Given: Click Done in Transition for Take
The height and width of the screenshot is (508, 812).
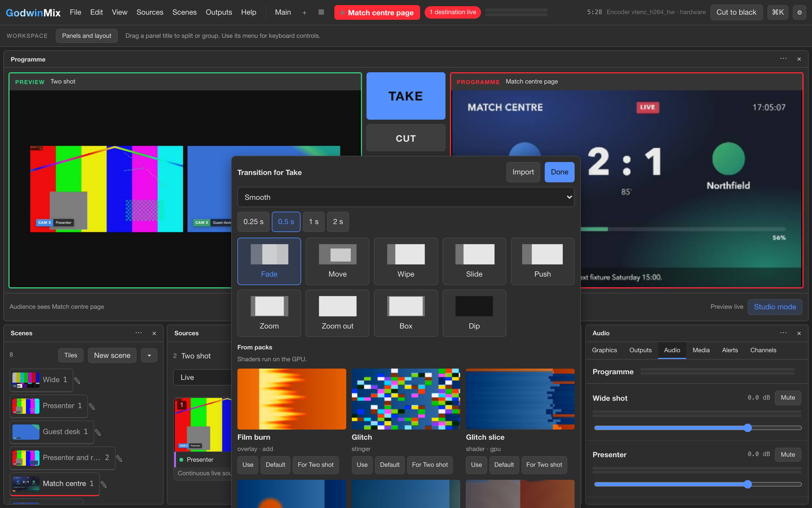Looking at the screenshot, I should click(559, 172).
